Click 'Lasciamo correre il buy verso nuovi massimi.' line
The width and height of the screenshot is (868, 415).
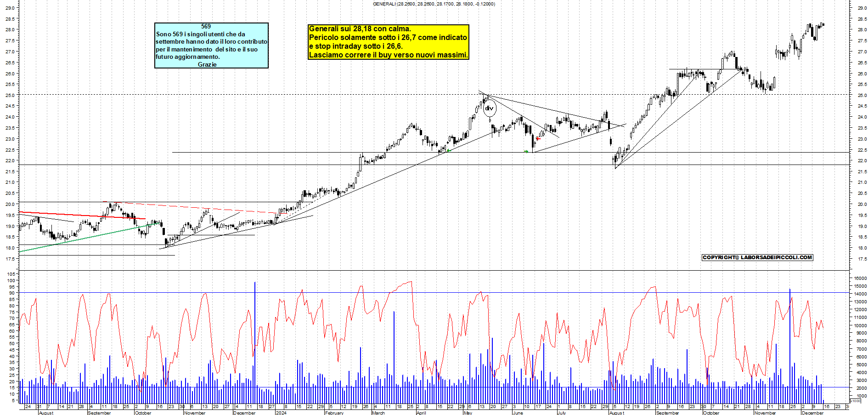389,55
